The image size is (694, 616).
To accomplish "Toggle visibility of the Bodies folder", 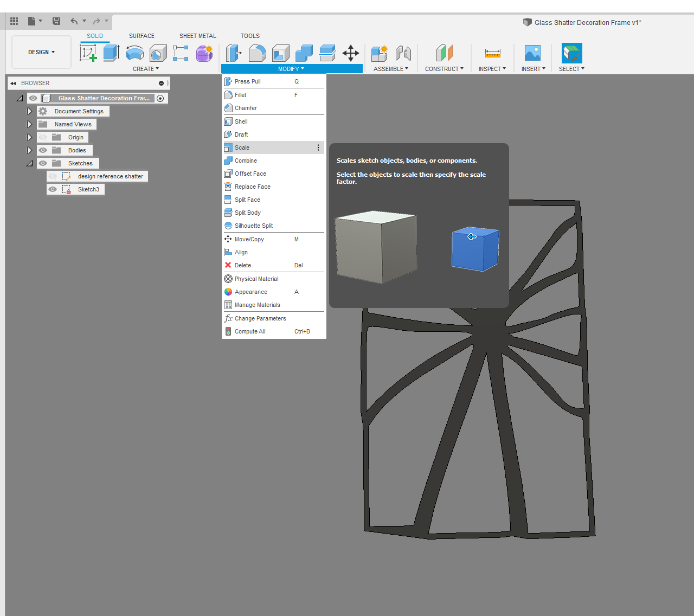I will point(42,150).
